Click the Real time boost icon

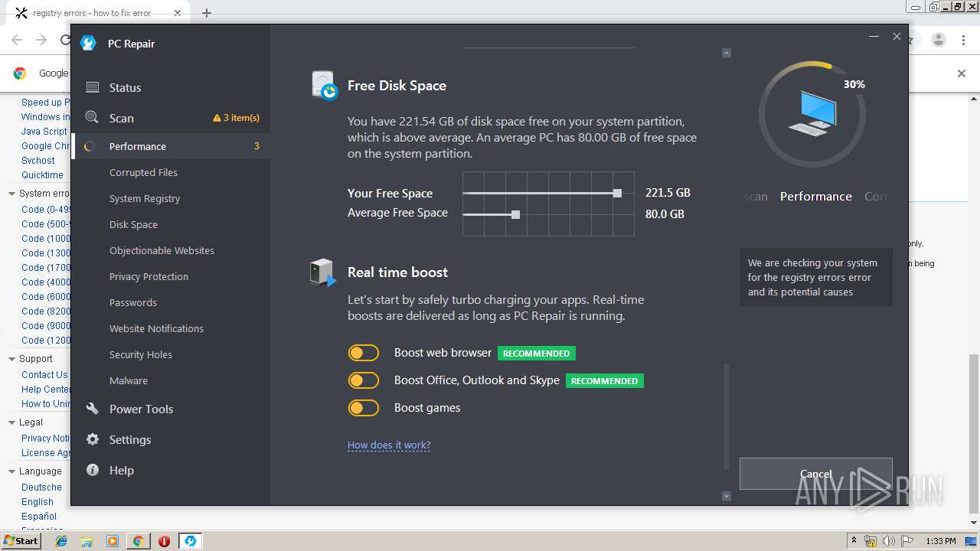(x=323, y=272)
